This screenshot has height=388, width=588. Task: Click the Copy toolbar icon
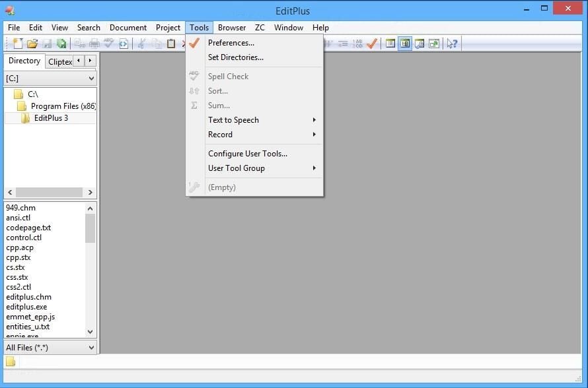tap(157, 44)
